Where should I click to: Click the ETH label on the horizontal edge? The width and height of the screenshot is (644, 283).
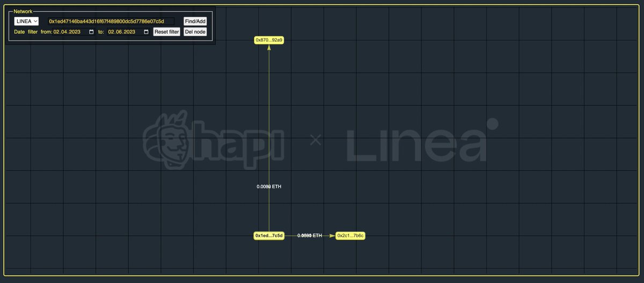pos(310,236)
